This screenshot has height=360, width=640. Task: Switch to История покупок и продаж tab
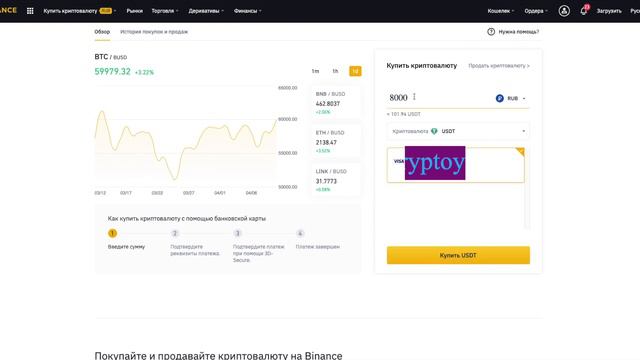154,31
